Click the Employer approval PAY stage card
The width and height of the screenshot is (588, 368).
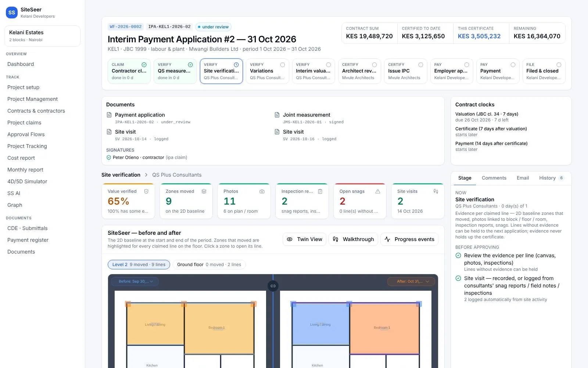point(452,71)
